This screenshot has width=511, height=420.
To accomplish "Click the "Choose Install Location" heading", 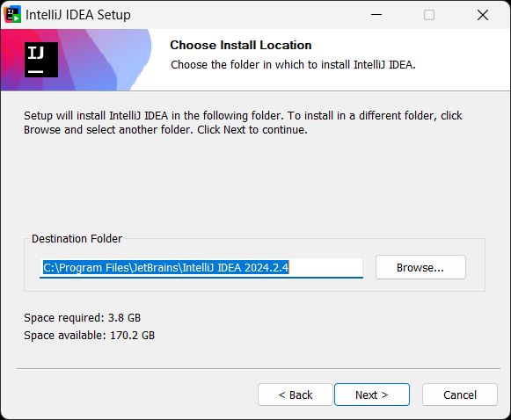I will click(241, 46).
